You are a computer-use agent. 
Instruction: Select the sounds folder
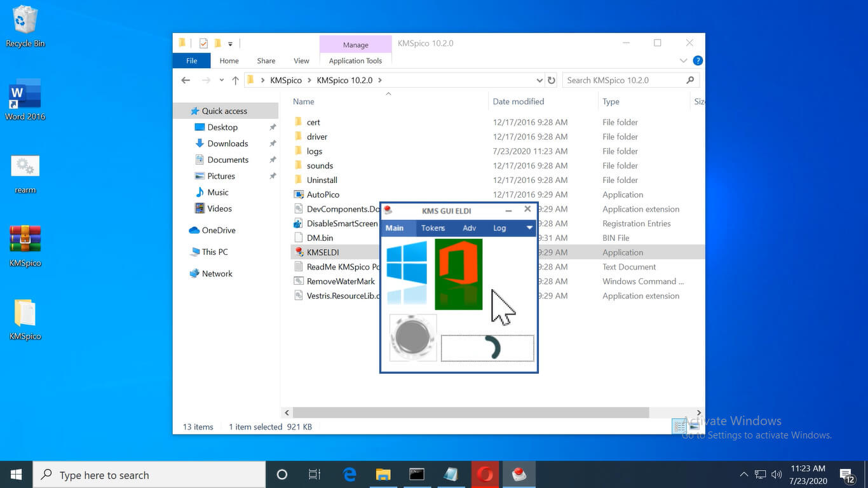point(320,166)
